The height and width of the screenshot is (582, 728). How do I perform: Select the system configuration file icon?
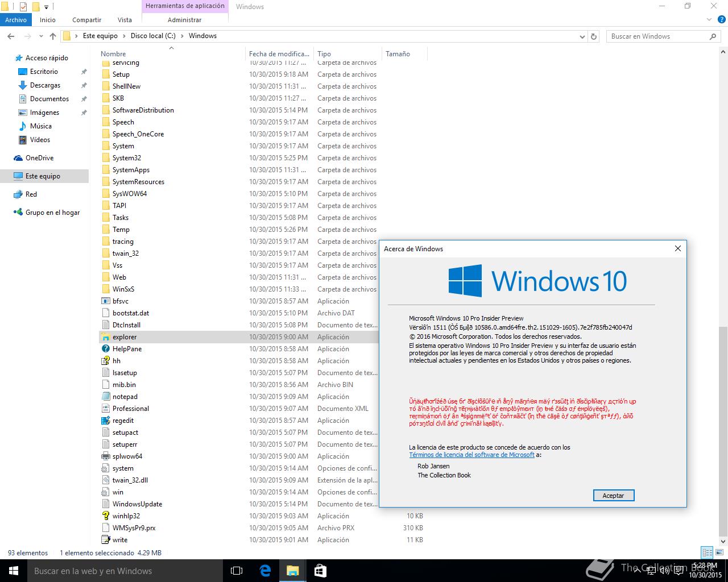coord(105,468)
